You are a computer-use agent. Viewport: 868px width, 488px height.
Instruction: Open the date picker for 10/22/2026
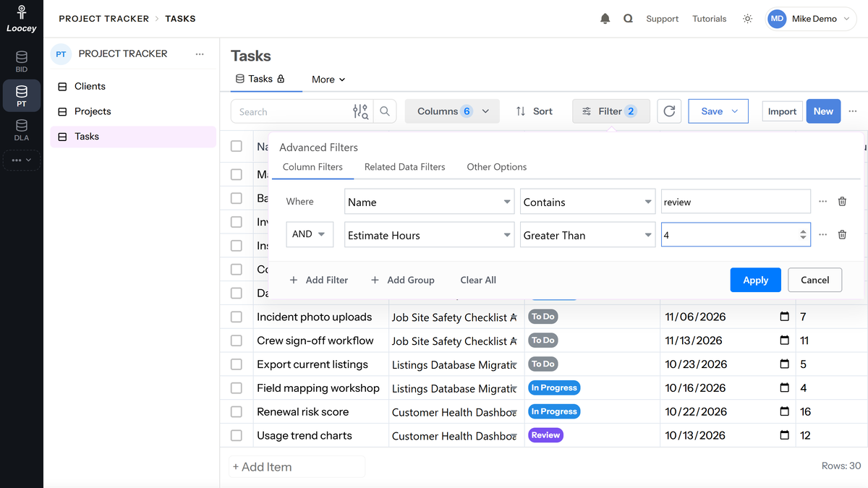coord(784,411)
